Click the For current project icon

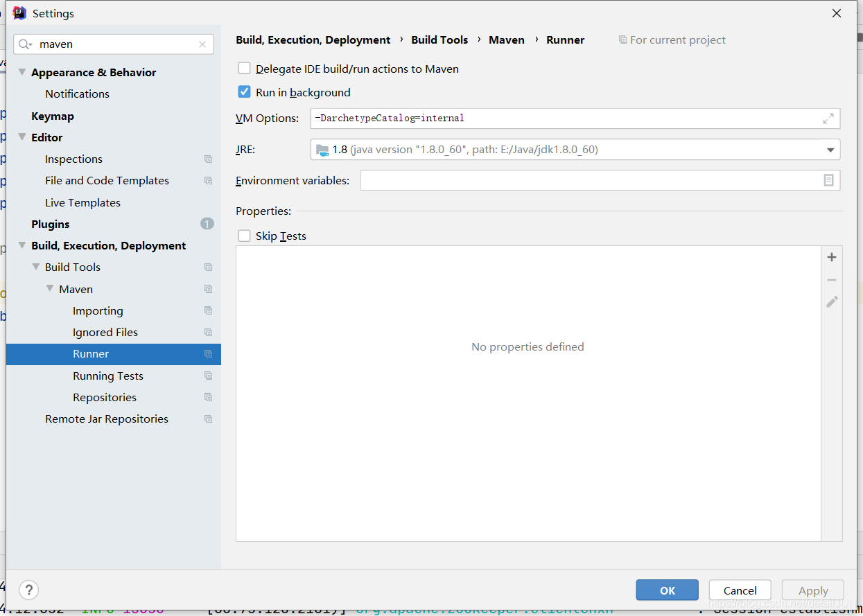622,40
